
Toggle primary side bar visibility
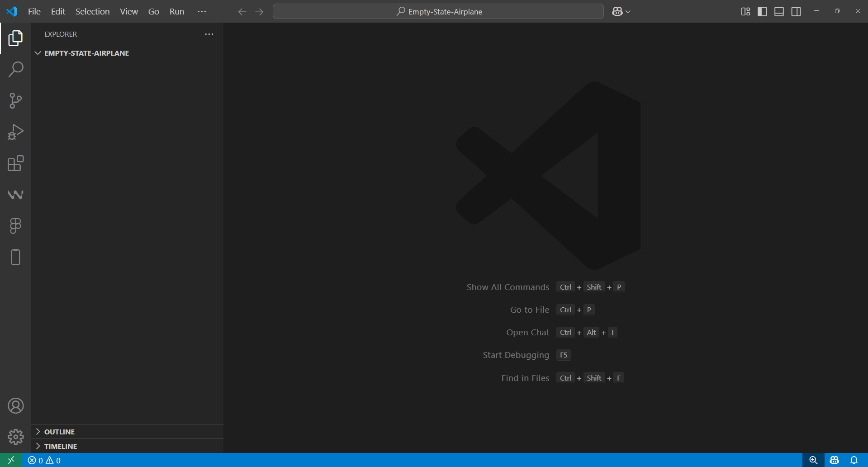(762, 12)
